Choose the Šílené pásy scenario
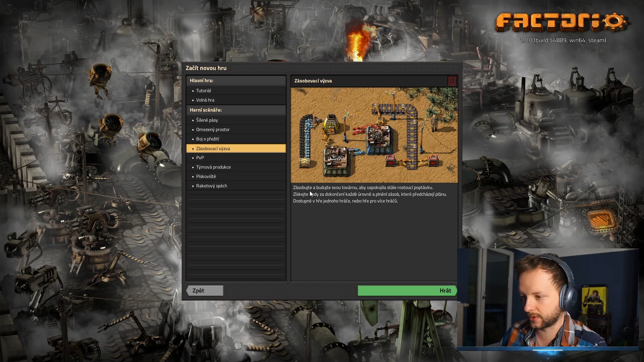 coord(236,120)
